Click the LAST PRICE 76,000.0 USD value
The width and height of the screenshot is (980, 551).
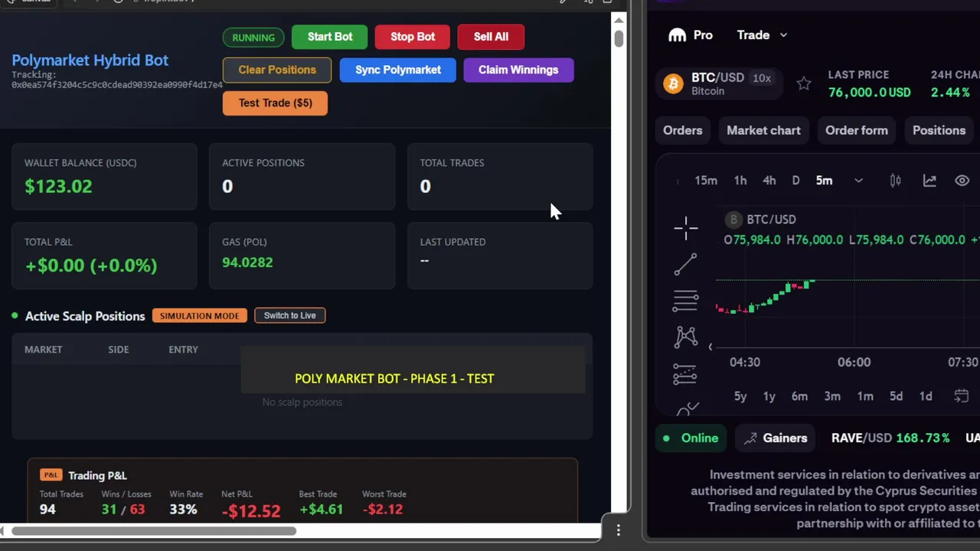pyautogui.click(x=869, y=93)
